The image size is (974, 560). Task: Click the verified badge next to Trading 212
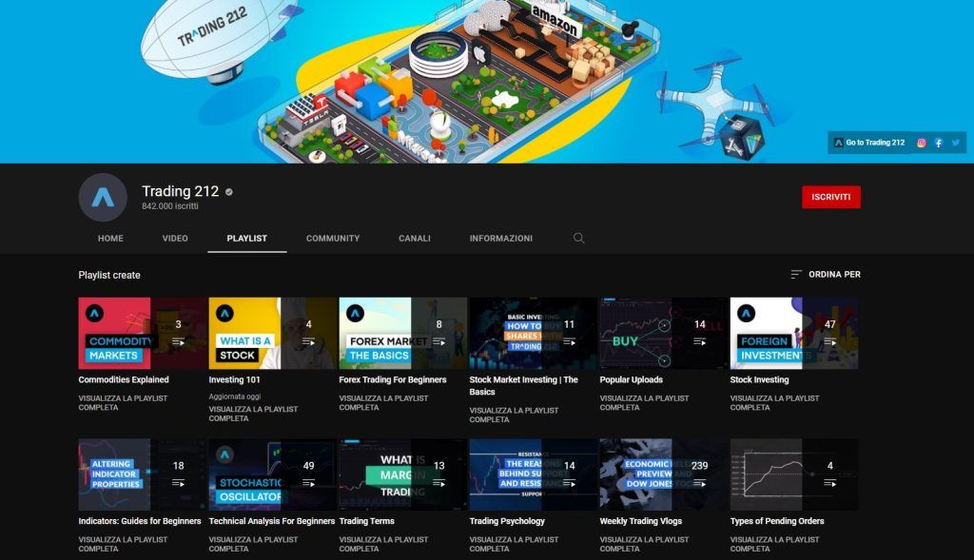click(x=228, y=190)
